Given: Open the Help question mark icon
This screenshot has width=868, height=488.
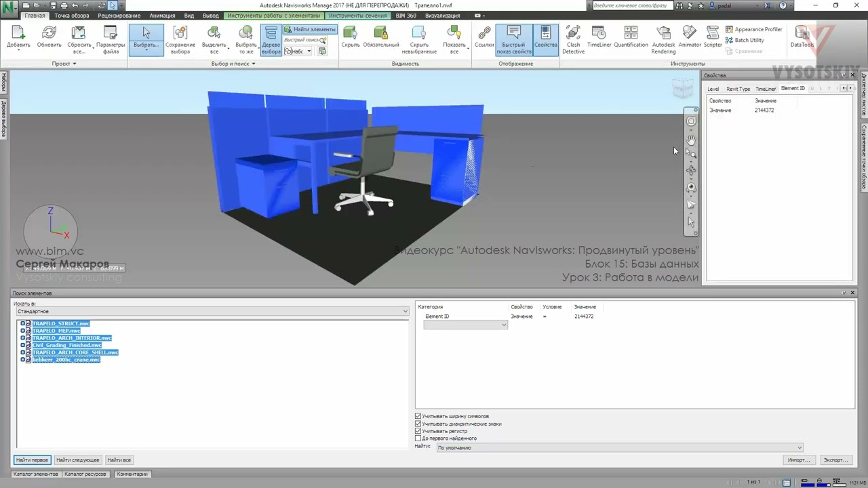Looking at the screenshot, I should point(783,5).
